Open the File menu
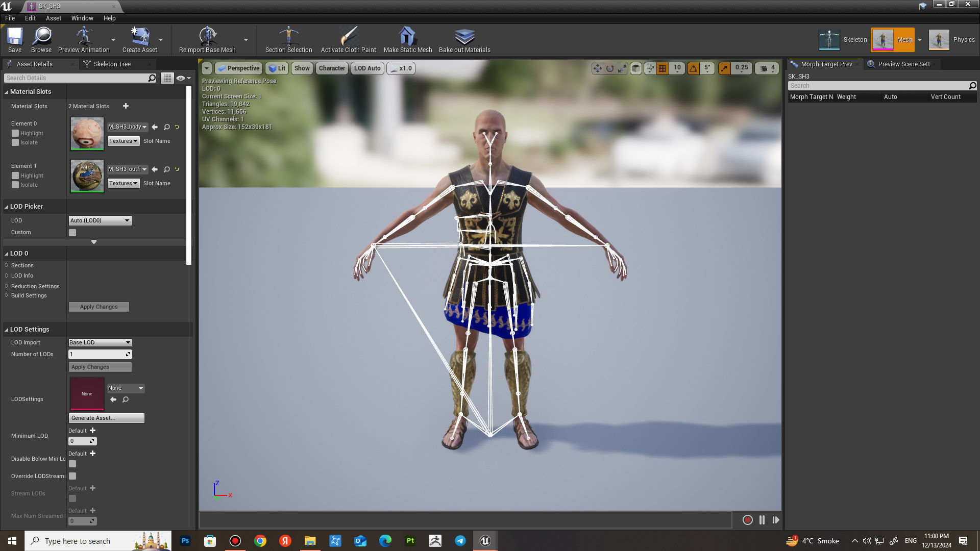The image size is (980, 551). tap(10, 18)
